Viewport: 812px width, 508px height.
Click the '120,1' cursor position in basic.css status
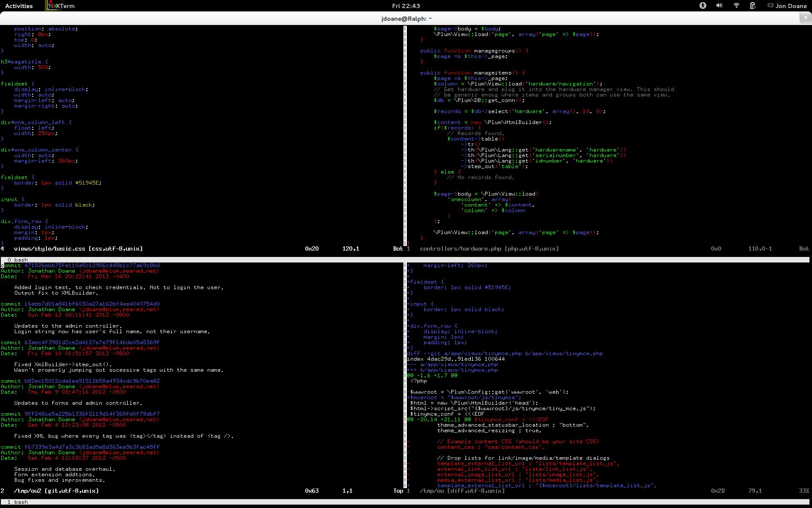pos(351,249)
